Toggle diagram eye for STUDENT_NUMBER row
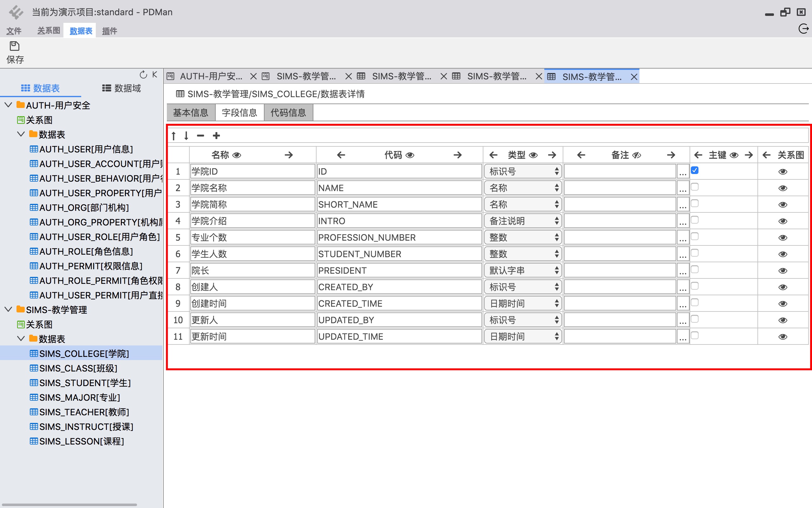This screenshot has height=508, width=812. click(783, 254)
